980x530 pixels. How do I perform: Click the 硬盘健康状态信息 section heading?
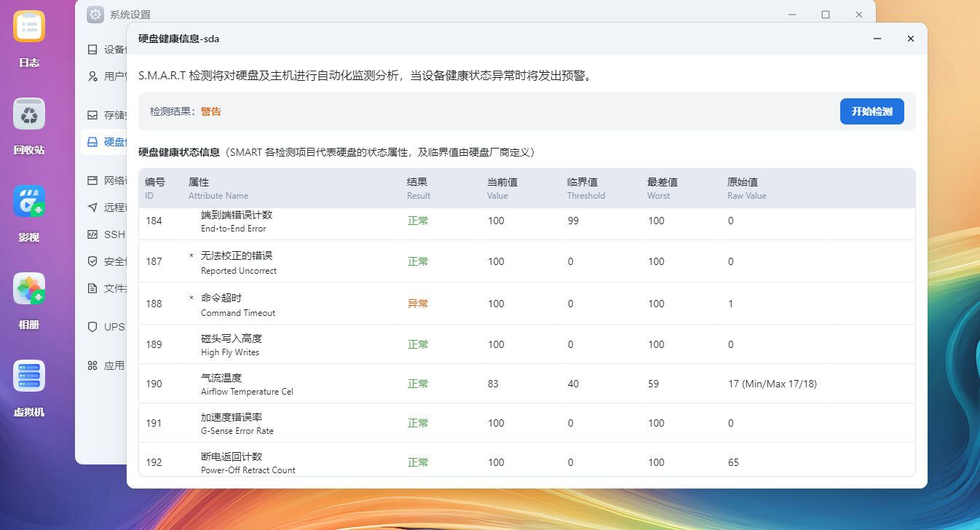tap(179, 152)
